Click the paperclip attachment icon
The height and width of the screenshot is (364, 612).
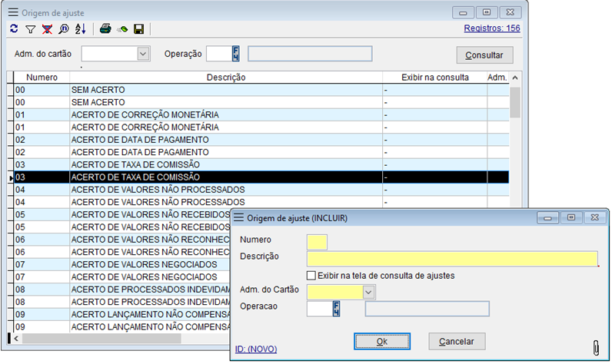[x=595, y=345]
